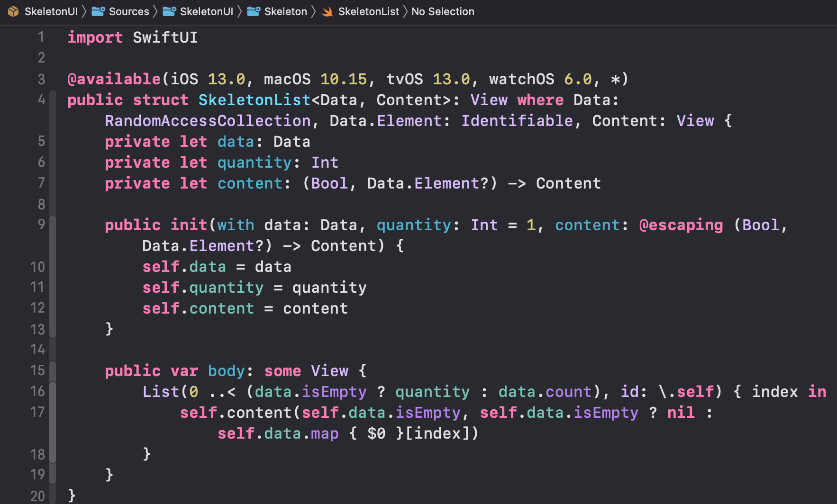Click line number 15 in gutter
Screen dimensions: 837x504
(37, 370)
